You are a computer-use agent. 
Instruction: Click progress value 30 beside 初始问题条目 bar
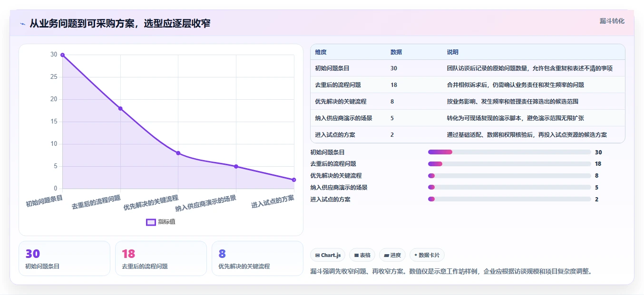click(598, 152)
